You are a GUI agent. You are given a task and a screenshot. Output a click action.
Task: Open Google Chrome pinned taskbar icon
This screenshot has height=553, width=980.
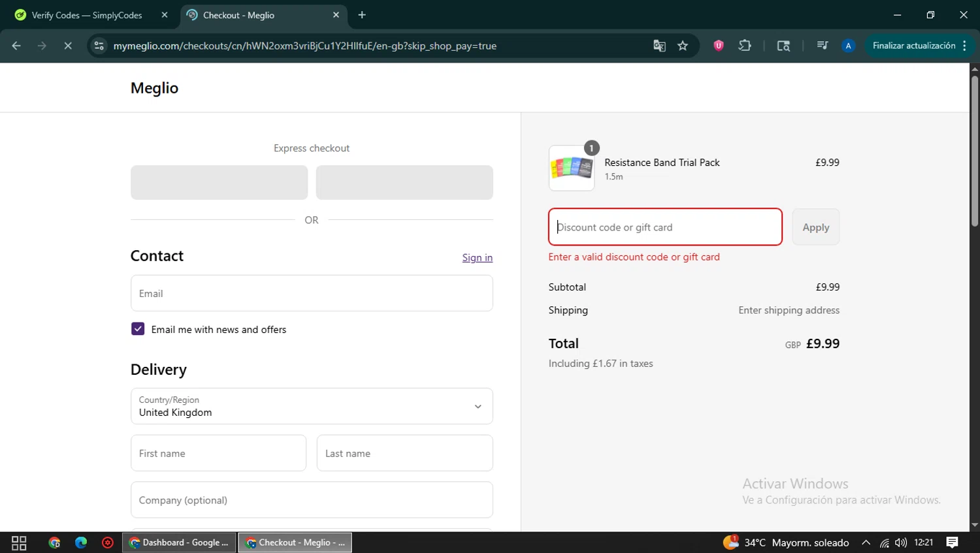tap(54, 543)
